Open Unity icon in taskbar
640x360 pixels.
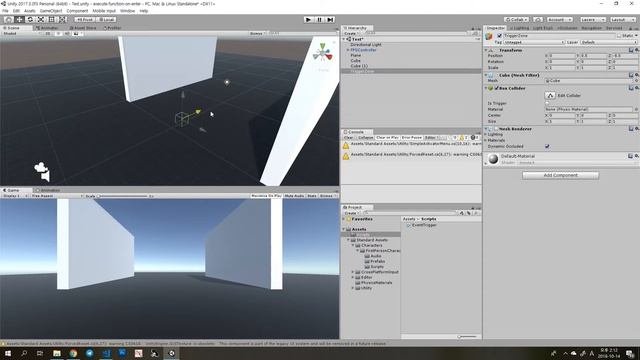[x=171, y=353]
